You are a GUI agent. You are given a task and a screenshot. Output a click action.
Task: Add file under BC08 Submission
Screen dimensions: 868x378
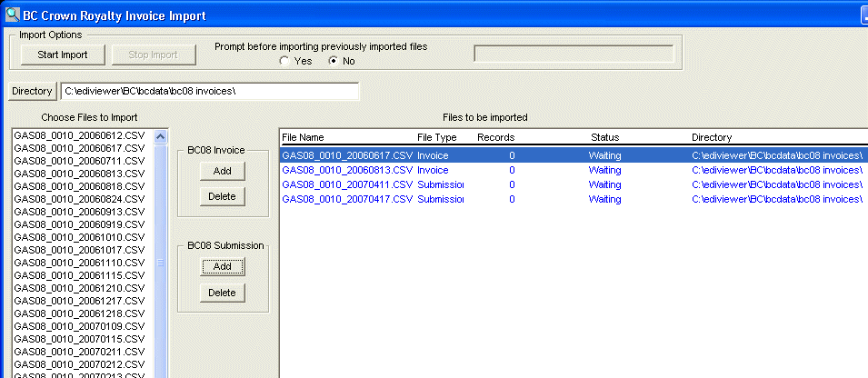[222, 267]
